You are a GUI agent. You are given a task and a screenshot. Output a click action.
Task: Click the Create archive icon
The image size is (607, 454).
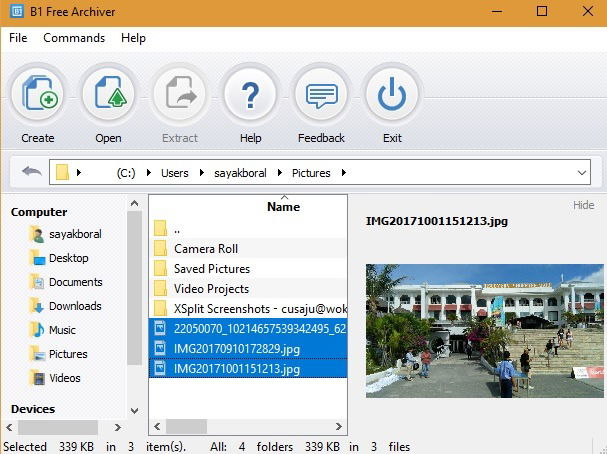[38, 94]
